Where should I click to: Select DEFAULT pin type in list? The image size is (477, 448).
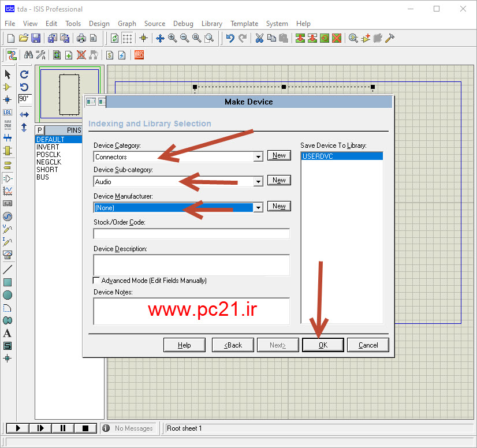(58, 139)
